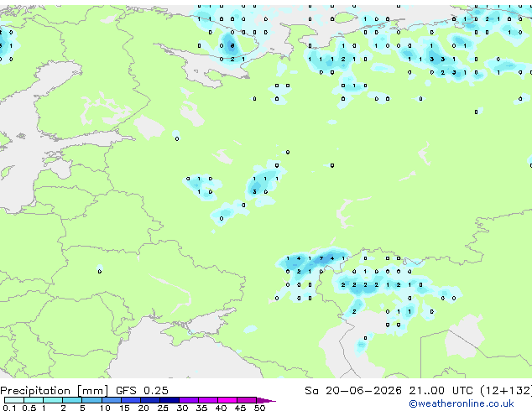Pick the violet swatch between 30 and 35

[189, 400]
